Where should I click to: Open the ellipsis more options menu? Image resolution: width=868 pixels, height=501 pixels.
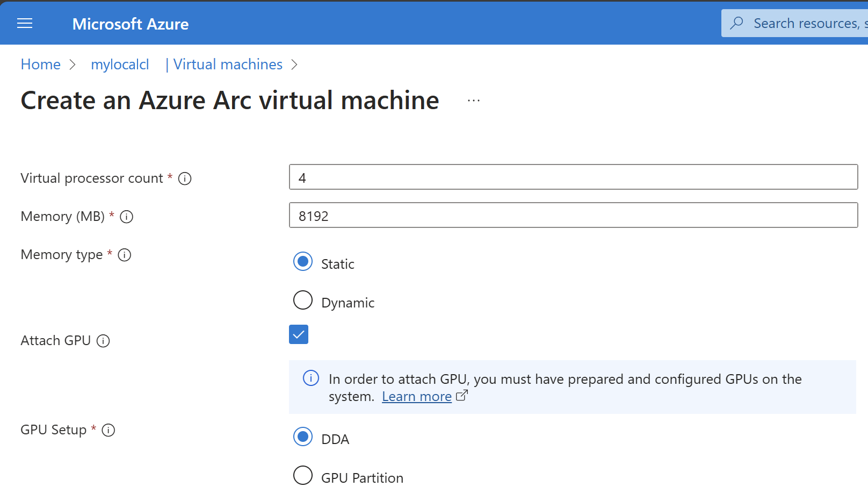(x=473, y=101)
